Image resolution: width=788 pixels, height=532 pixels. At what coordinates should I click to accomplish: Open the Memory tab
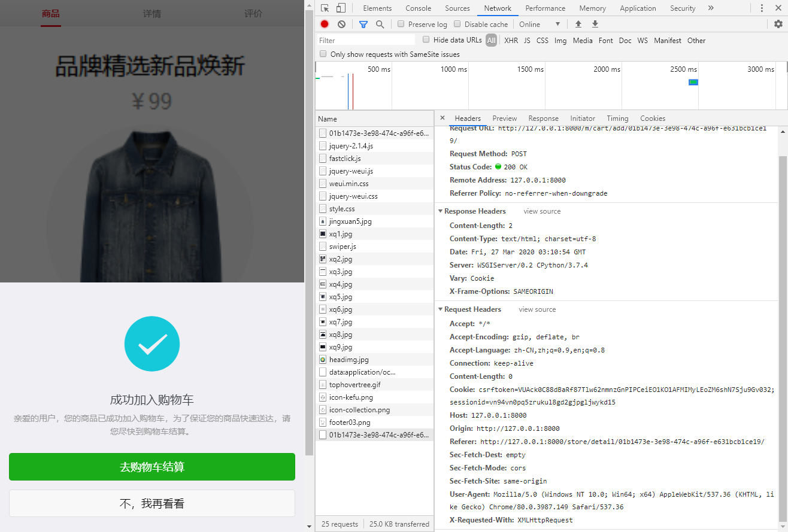[x=592, y=8]
